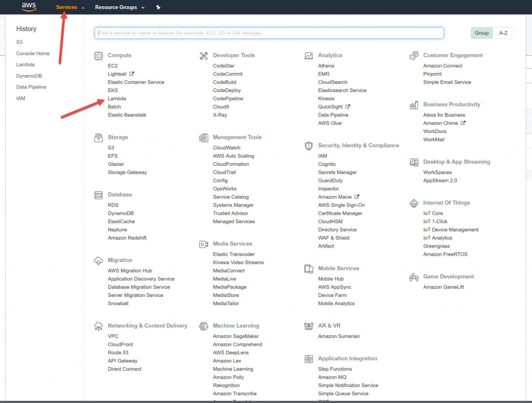Switch to Group view toggle
532x403 pixels.
coord(482,33)
